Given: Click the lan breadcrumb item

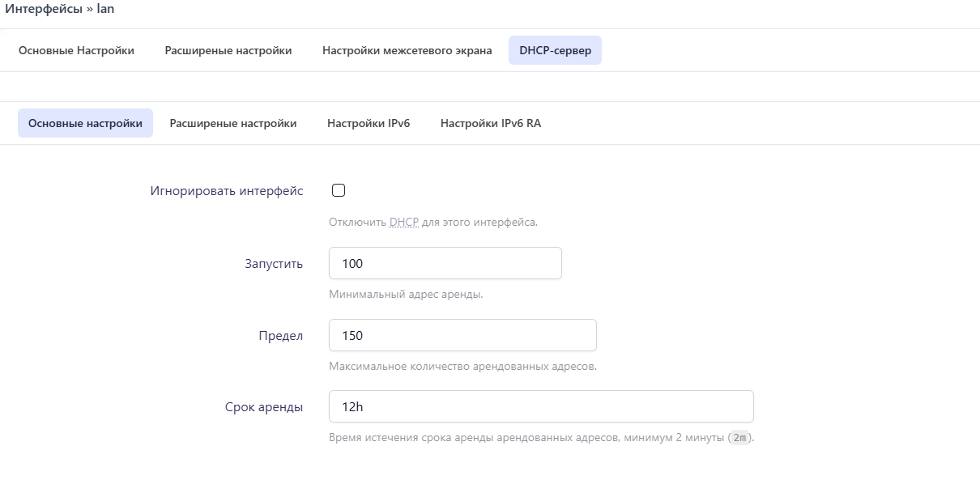Looking at the screenshot, I should click(105, 8).
